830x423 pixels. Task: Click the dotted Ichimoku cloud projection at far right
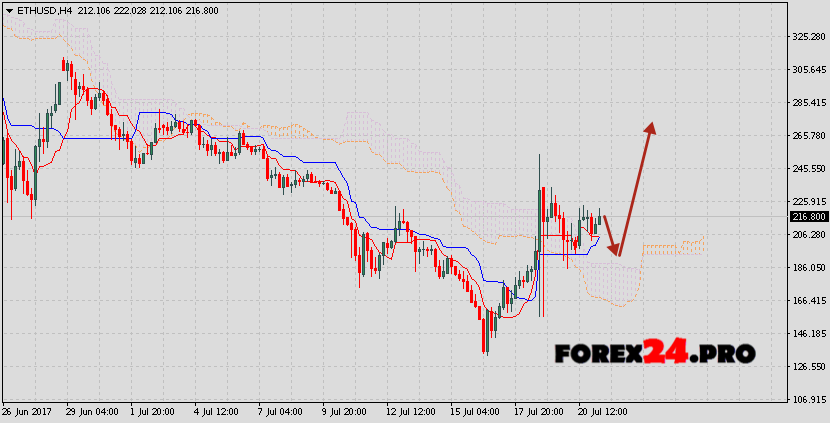672,247
